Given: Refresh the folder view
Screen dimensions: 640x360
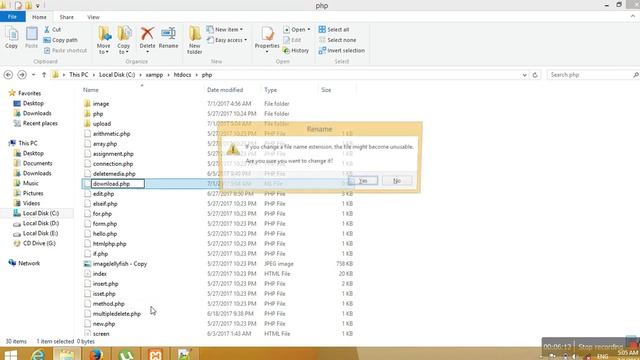Looking at the screenshot, I should (x=535, y=75).
